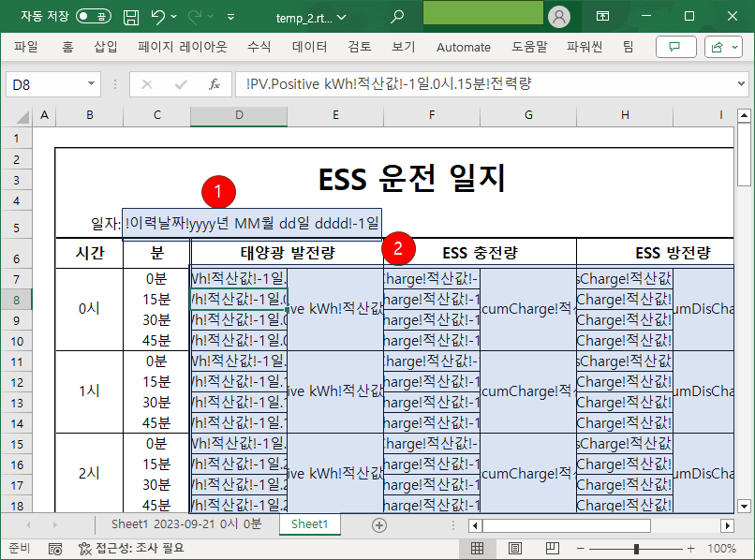This screenshot has height=560, width=755.
Task: Switch to the 삽입 ribbon tab
Action: pos(106,47)
